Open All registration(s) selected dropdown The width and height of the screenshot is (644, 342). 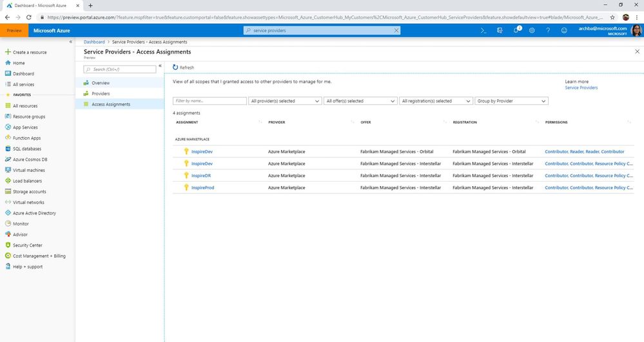click(x=436, y=101)
